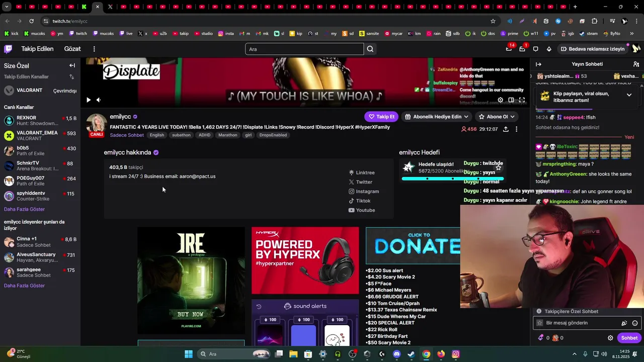Image resolution: width=644 pixels, height=362 pixels.
Task: Send message with Sohbet button
Action: 629,338
